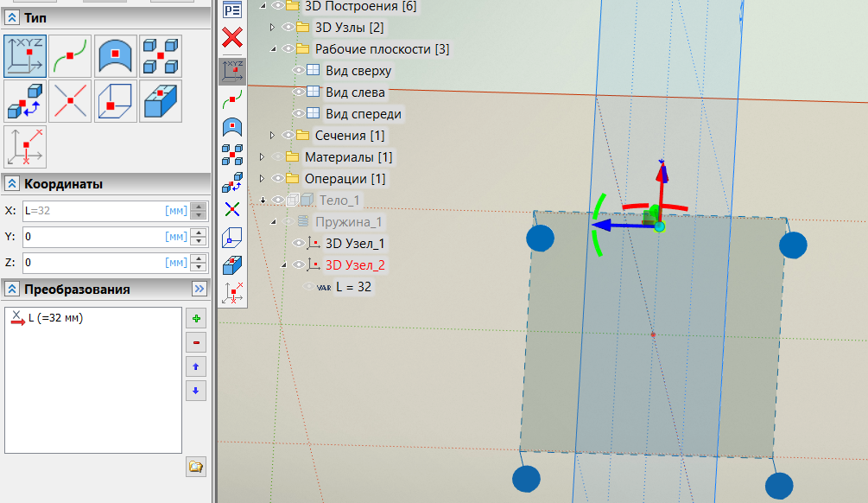Pick the coordinate axes node type in Тип panel
This screenshot has height=503, width=868.
(25, 147)
